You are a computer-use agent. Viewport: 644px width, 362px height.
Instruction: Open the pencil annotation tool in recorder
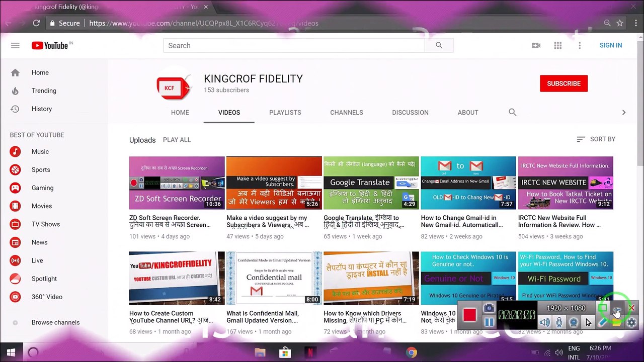click(x=602, y=322)
